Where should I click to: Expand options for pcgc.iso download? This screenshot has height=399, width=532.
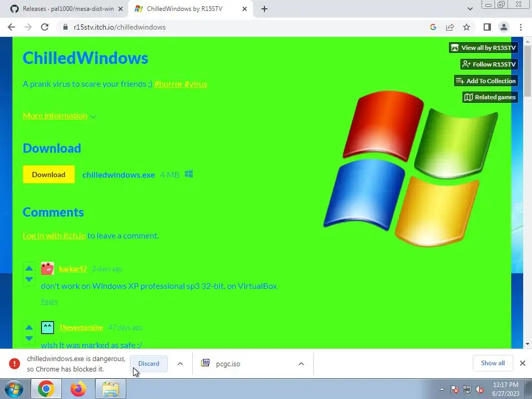(301, 364)
